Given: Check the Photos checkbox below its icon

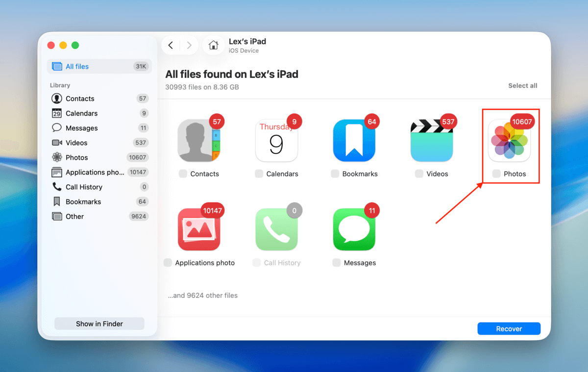Looking at the screenshot, I should tap(496, 174).
